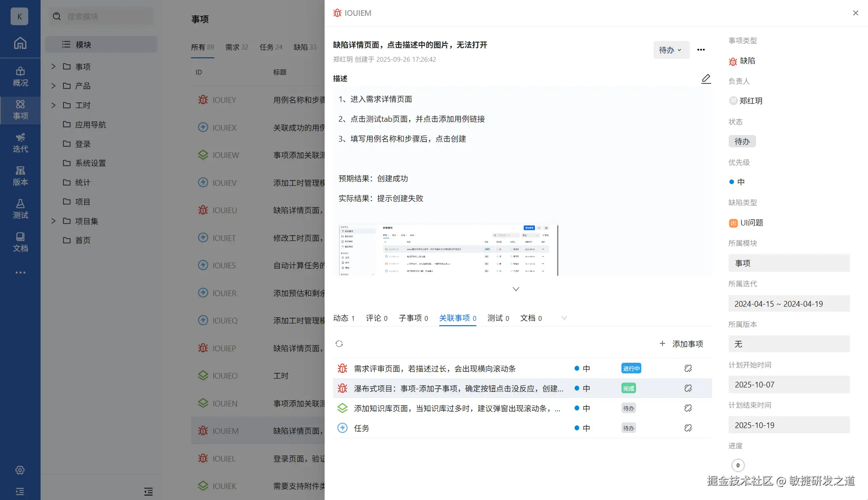
Task: Expand the 项目集 module folder
Action: tap(53, 221)
